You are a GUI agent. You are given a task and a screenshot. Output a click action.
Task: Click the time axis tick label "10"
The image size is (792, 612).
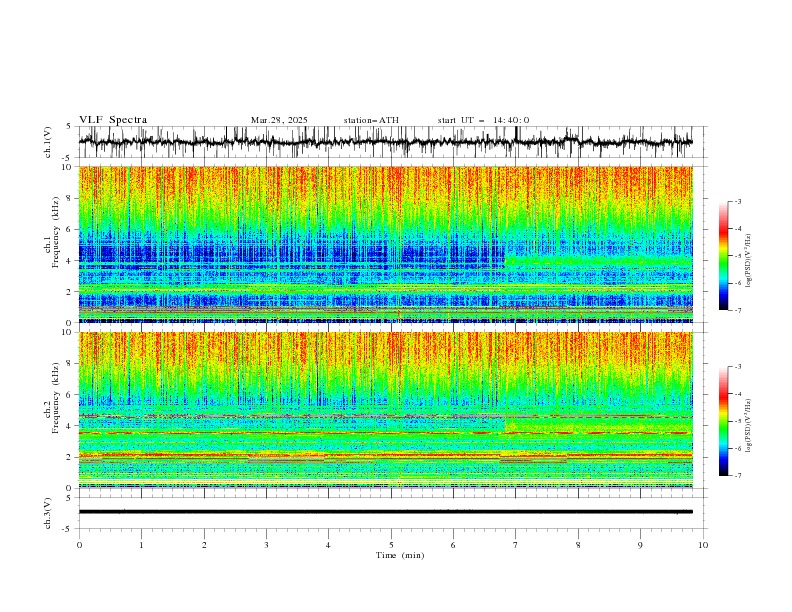(x=703, y=545)
